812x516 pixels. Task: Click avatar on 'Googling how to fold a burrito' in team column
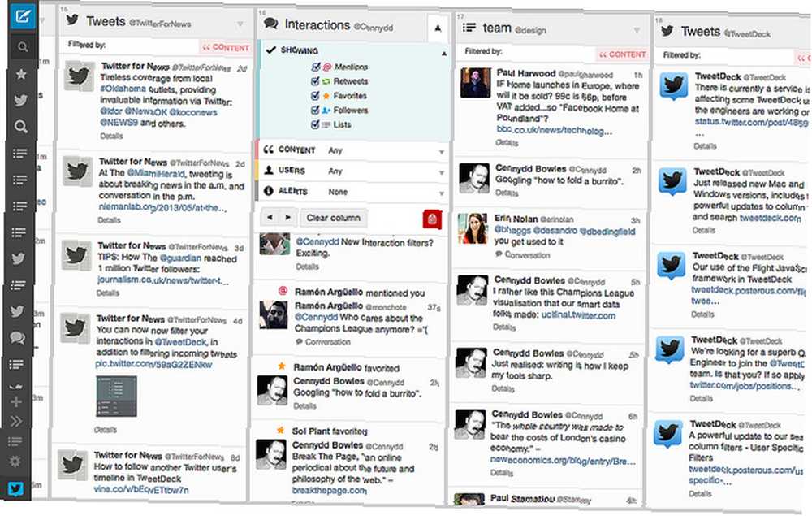tap(474, 178)
